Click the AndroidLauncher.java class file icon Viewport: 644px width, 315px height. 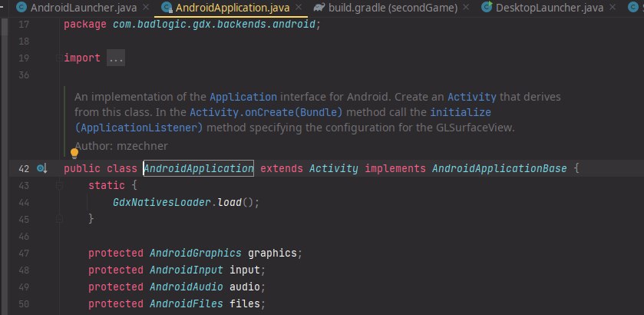pos(21,7)
